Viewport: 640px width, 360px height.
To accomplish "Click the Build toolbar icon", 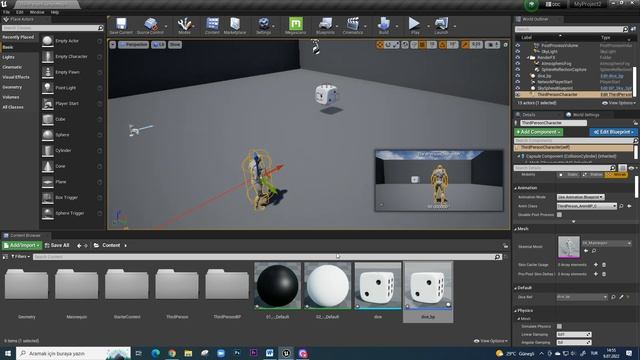I will click(x=384, y=25).
